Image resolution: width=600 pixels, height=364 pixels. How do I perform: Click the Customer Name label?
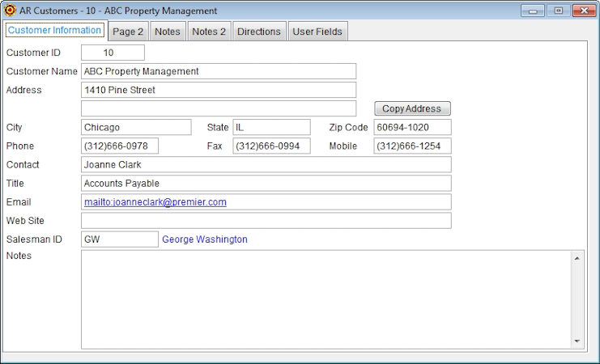coord(42,71)
